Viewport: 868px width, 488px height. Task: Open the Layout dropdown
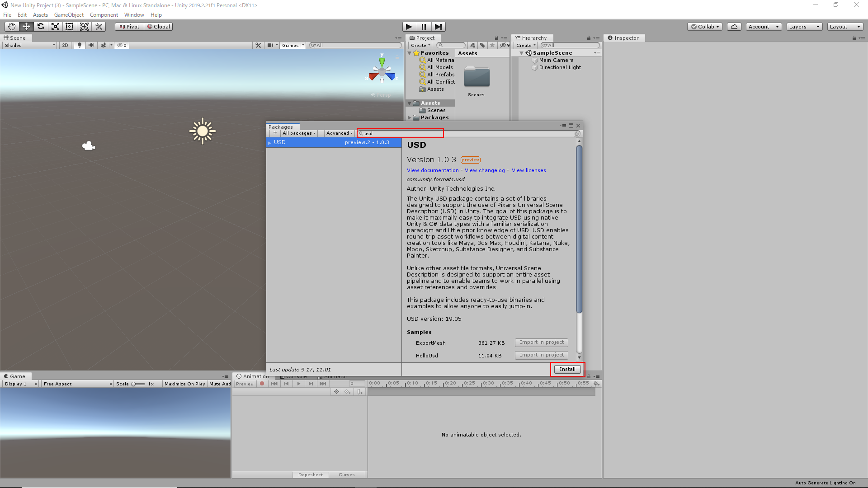(x=845, y=27)
